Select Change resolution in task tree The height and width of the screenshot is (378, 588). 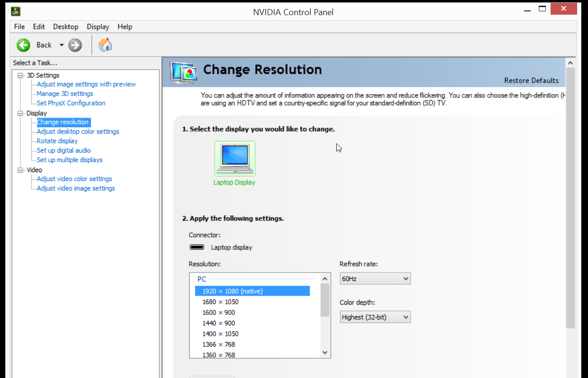[63, 122]
